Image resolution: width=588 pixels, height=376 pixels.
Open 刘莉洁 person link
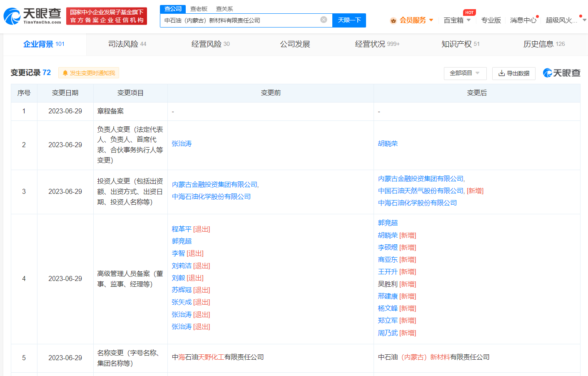point(182,266)
